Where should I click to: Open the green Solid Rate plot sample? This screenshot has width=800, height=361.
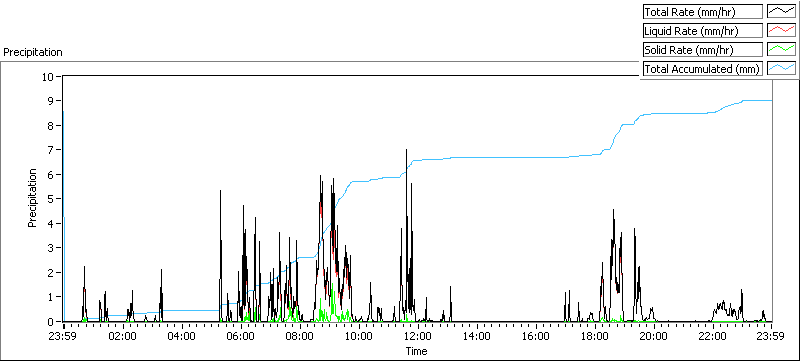pyautogui.click(x=781, y=49)
